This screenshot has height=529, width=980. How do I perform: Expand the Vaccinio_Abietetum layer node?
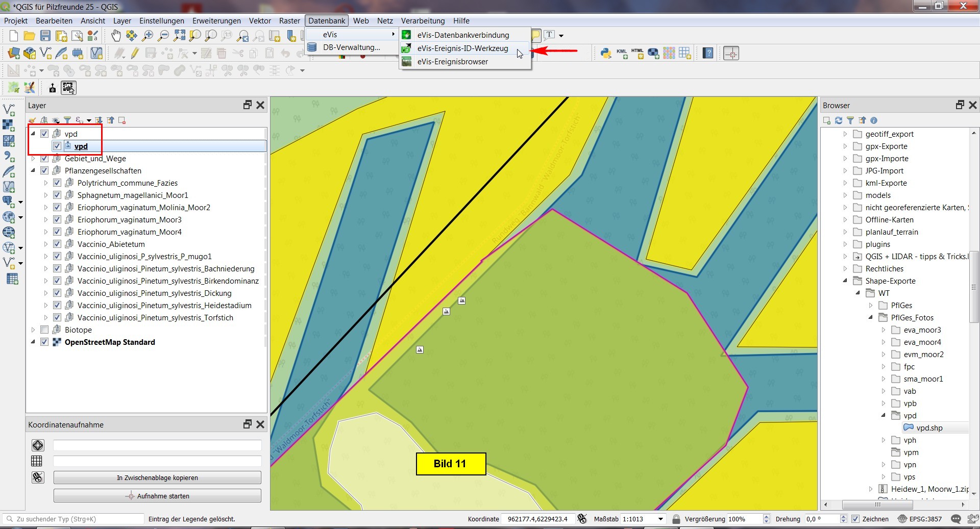tap(46, 244)
